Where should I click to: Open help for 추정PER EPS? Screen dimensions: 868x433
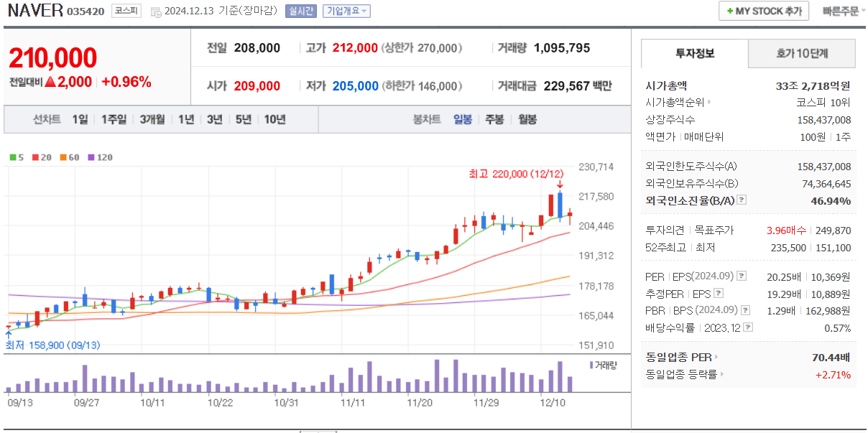tap(718, 293)
